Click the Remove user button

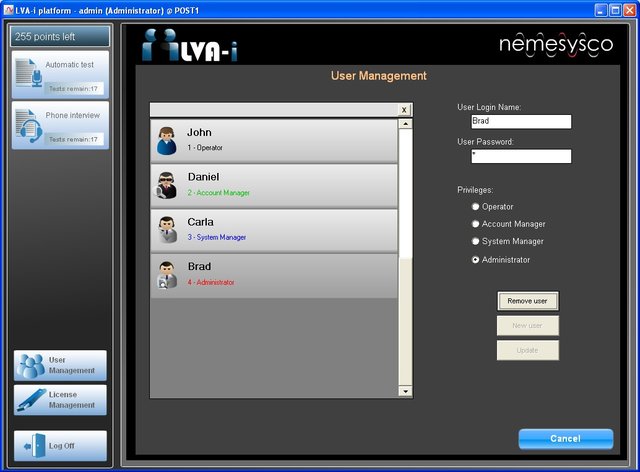click(527, 301)
